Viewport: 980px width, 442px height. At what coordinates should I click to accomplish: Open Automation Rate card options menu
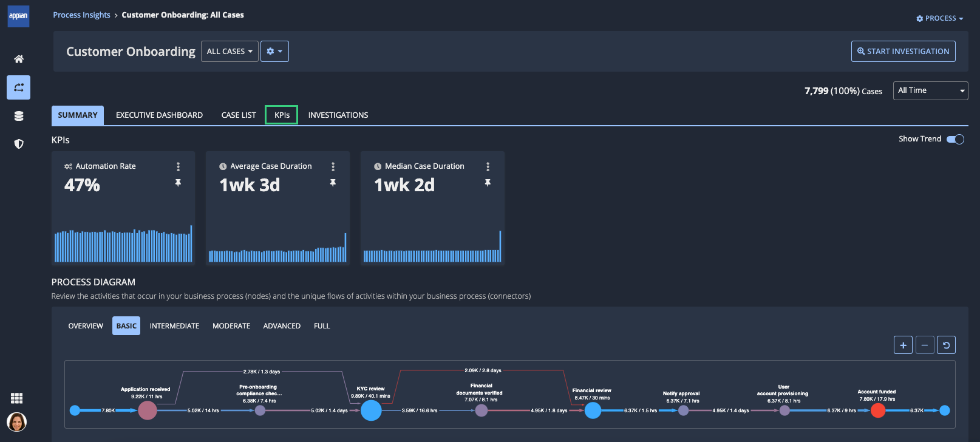click(178, 166)
